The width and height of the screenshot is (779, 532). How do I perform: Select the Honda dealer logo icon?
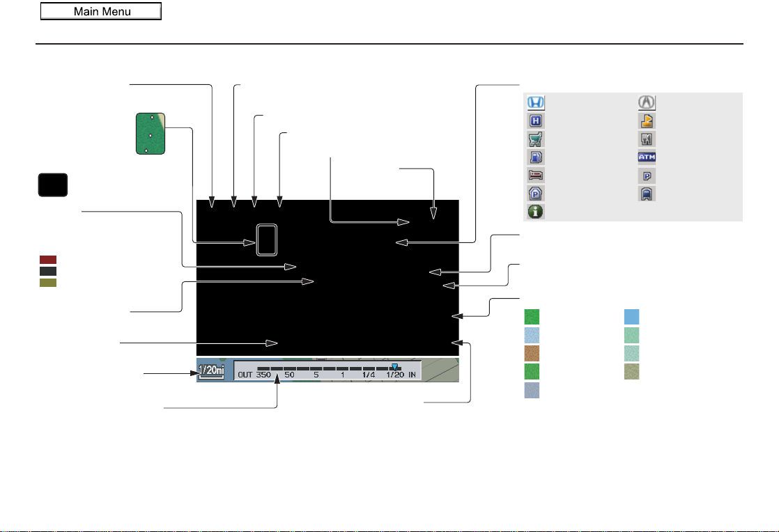point(536,102)
